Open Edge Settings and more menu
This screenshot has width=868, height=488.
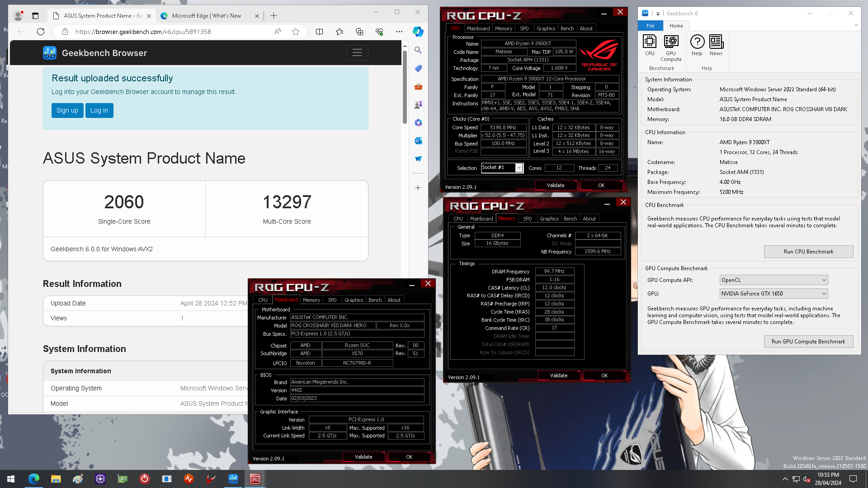399,32
